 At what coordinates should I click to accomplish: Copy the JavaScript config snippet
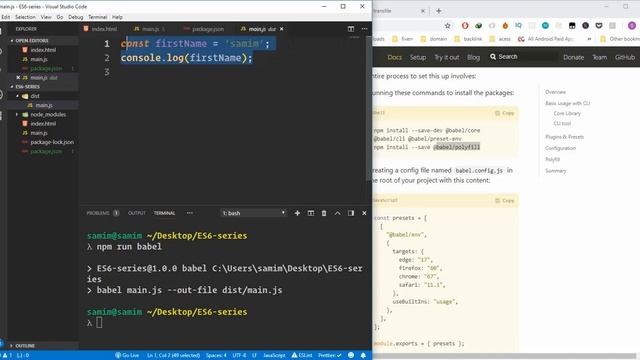[504, 201]
